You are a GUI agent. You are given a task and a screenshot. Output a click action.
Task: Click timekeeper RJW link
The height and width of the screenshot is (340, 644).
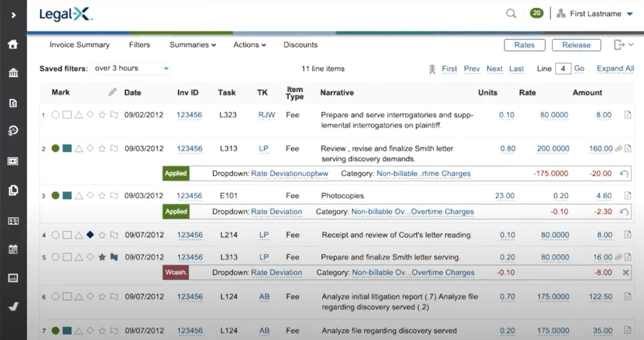pos(266,115)
